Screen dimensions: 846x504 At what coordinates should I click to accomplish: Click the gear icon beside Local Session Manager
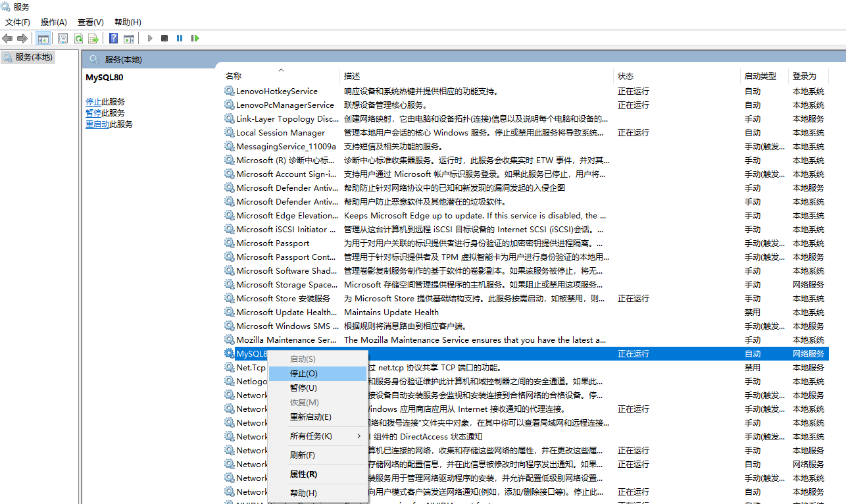point(229,132)
